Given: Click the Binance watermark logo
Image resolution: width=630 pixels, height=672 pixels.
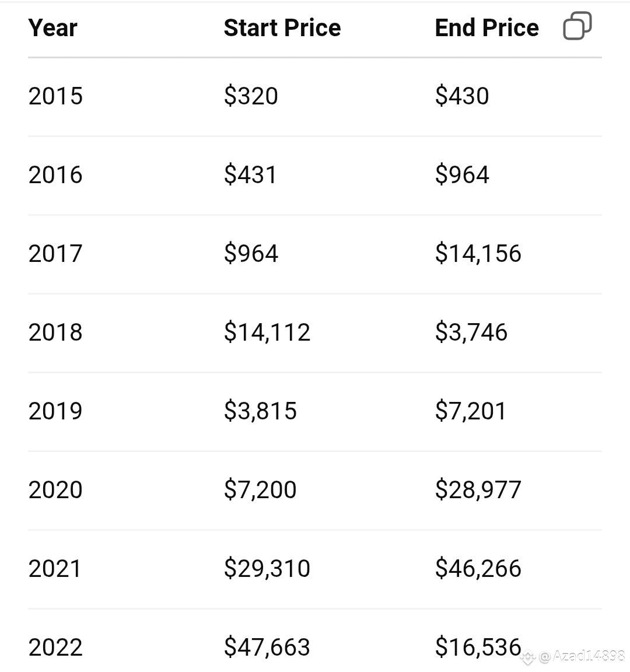Looking at the screenshot, I should tap(527, 657).
